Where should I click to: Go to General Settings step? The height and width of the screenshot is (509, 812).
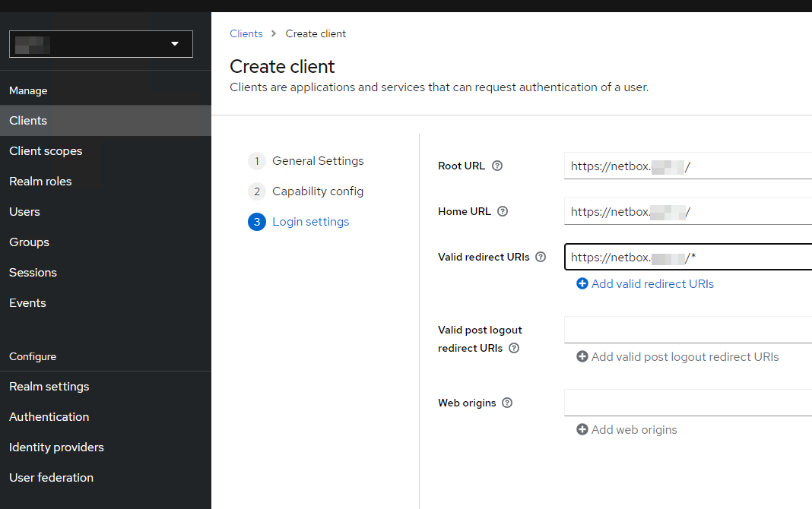click(318, 161)
